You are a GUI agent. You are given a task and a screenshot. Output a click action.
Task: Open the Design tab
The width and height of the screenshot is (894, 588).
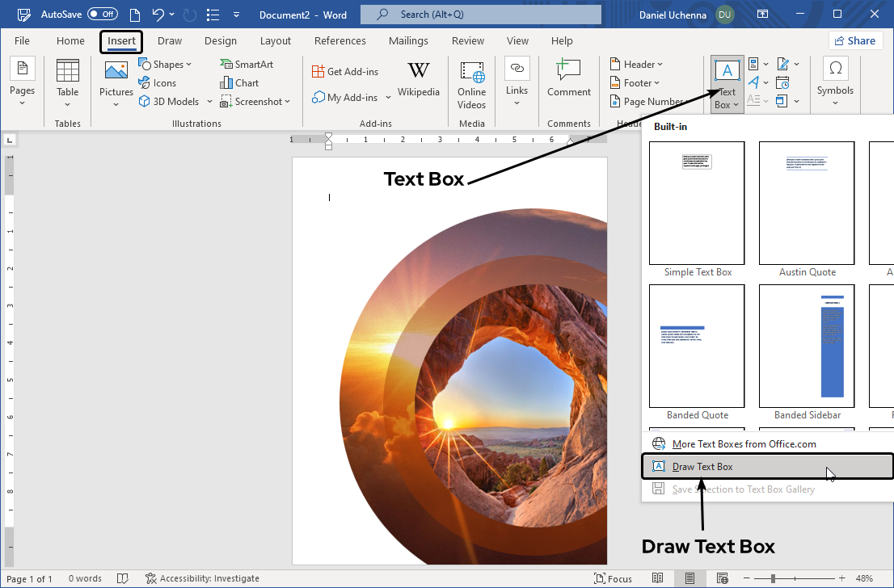pyautogui.click(x=221, y=41)
